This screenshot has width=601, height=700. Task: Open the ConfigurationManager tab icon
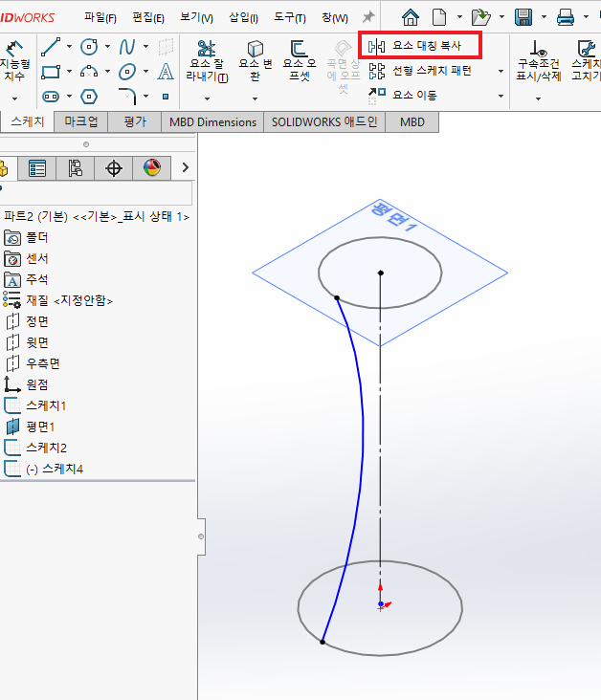pyautogui.click(x=75, y=168)
